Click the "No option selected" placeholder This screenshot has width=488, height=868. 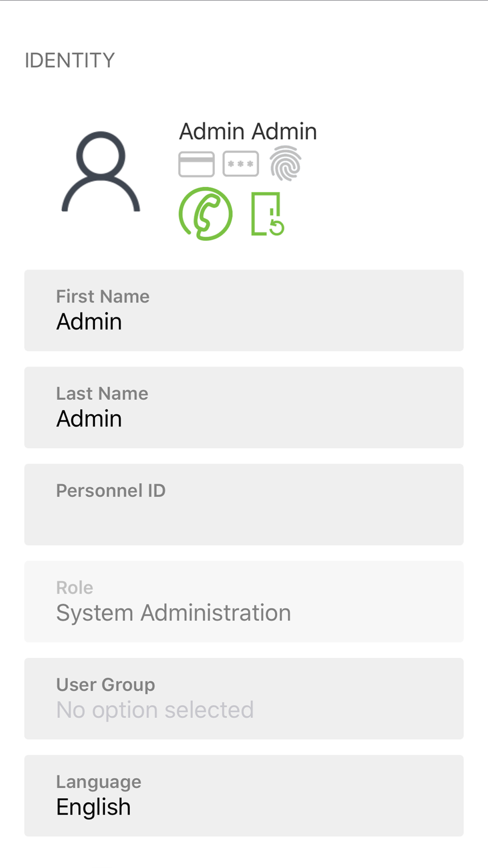tap(155, 710)
